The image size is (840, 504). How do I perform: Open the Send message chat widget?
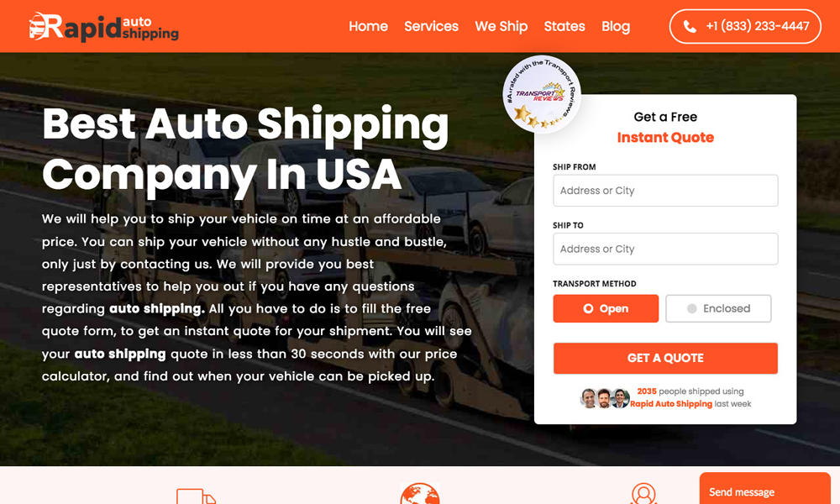coord(765,489)
